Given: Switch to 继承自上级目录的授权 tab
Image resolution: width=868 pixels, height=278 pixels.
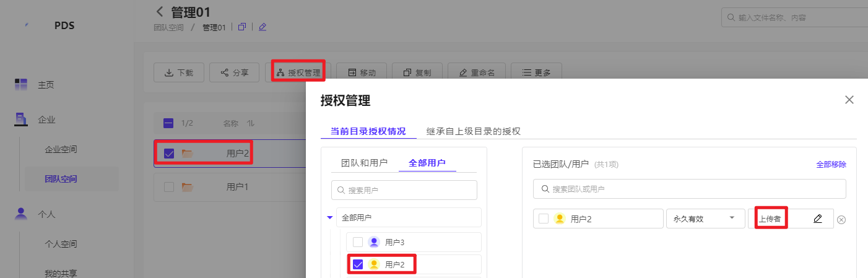Looking at the screenshot, I should [x=474, y=131].
